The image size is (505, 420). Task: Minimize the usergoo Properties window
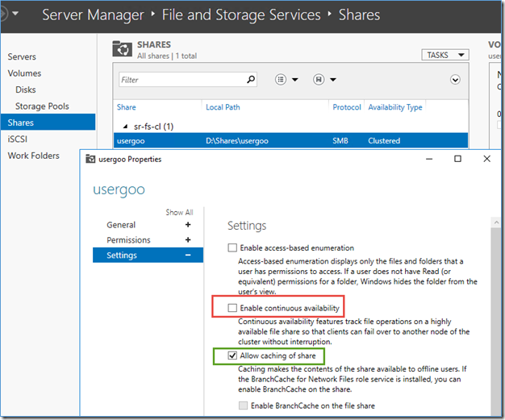[x=429, y=159]
